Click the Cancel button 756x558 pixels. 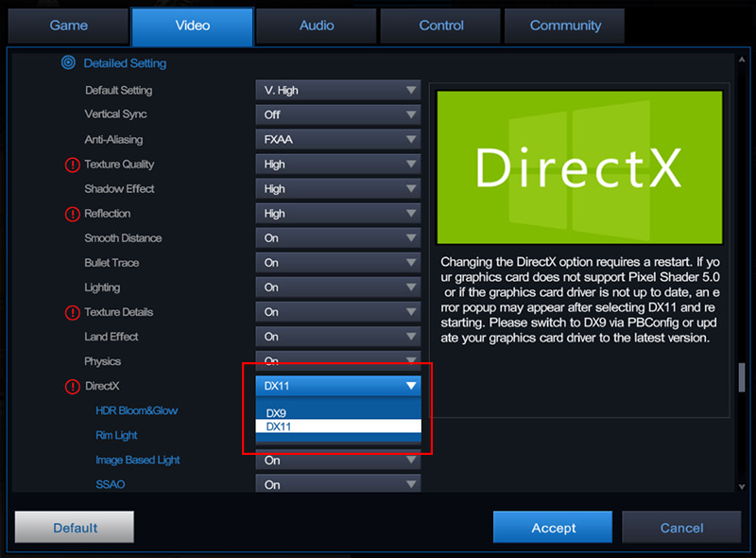[681, 527]
